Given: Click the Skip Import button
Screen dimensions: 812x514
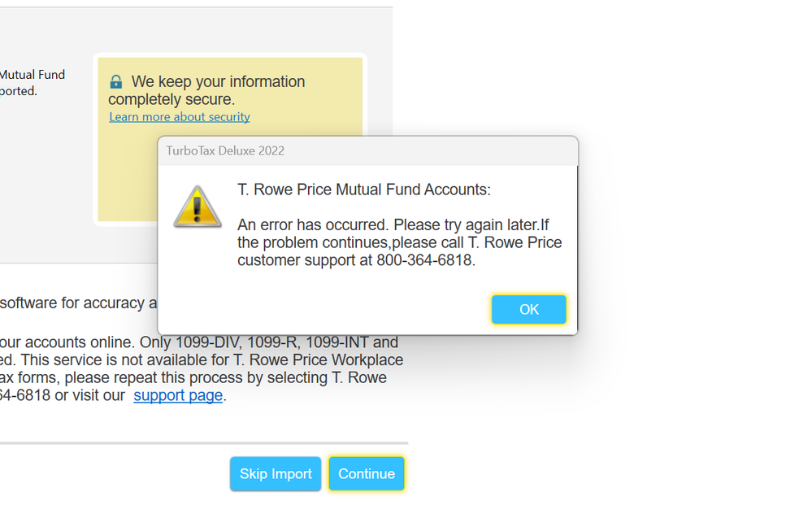Looking at the screenshot, I should tap(276, 473).
